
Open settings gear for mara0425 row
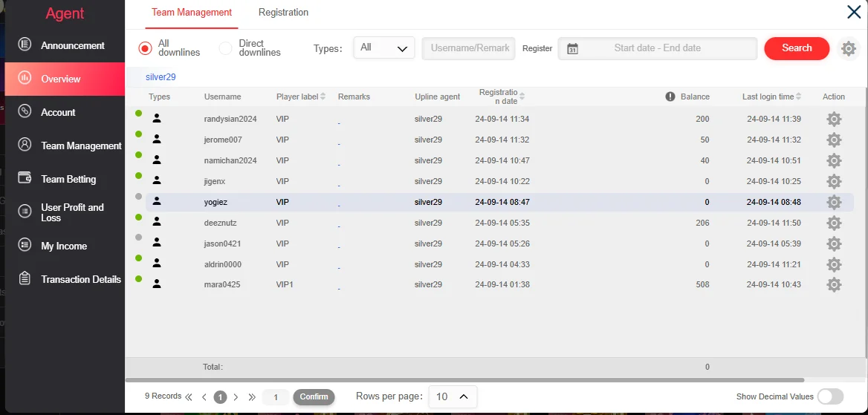pos(834,284)
